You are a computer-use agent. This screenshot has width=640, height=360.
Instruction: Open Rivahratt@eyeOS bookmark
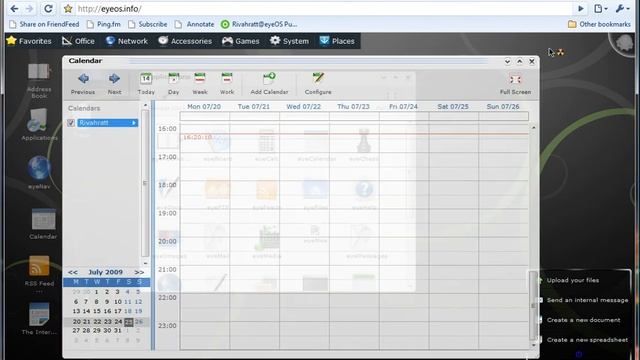[x=259, y=24]
